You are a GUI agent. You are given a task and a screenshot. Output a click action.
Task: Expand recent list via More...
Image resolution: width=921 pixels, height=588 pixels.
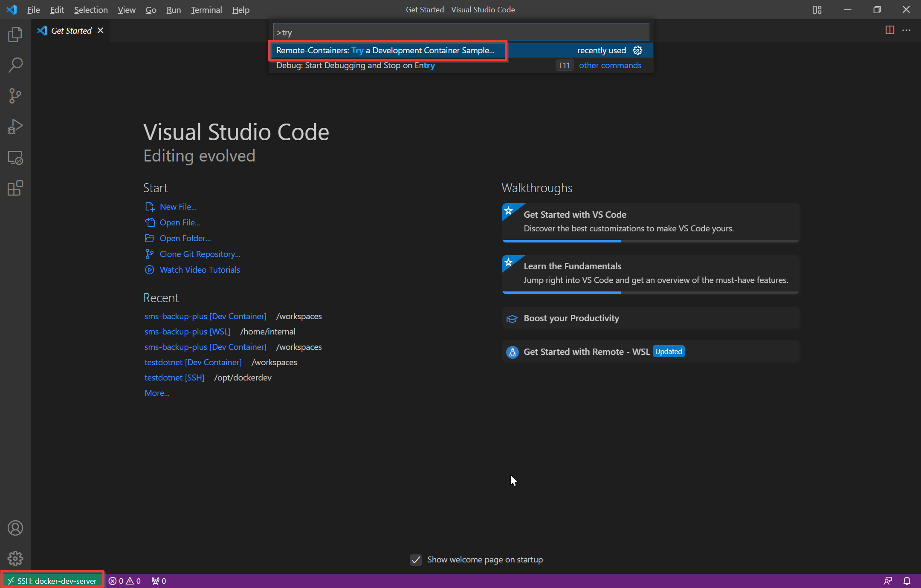coord(156,392)
